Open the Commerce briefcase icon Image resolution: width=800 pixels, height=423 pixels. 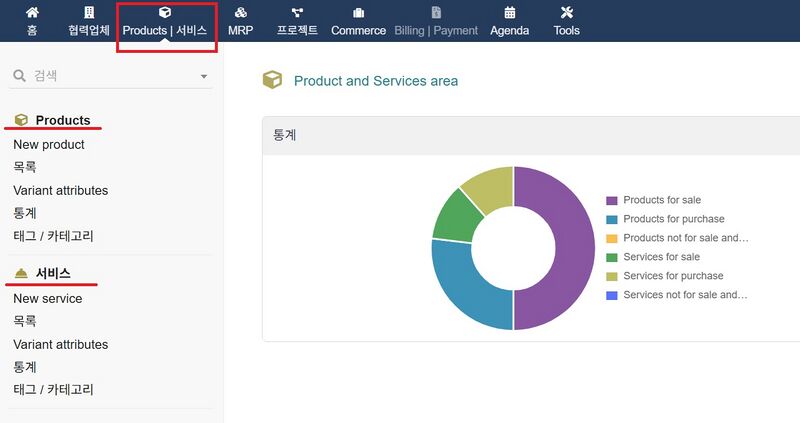(x=358, y=13)
